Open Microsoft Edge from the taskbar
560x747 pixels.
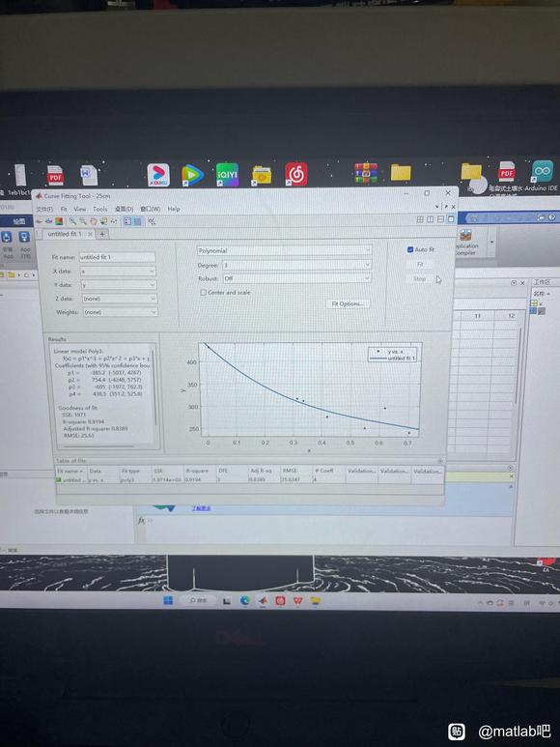pos(244,601)
